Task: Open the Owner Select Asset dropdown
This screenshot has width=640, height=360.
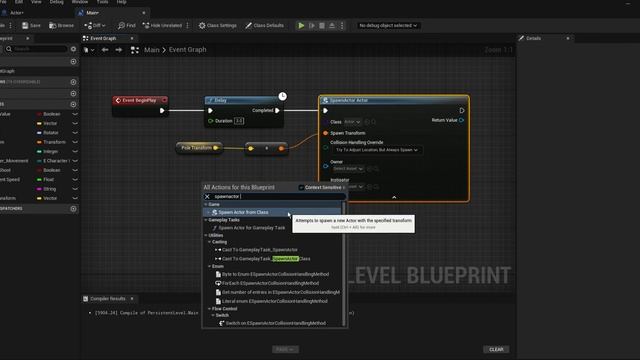Action: [348, 169]
